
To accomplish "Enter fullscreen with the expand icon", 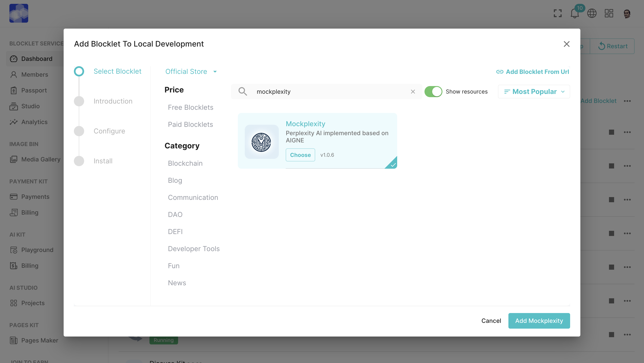I will [x=558, y=13].
